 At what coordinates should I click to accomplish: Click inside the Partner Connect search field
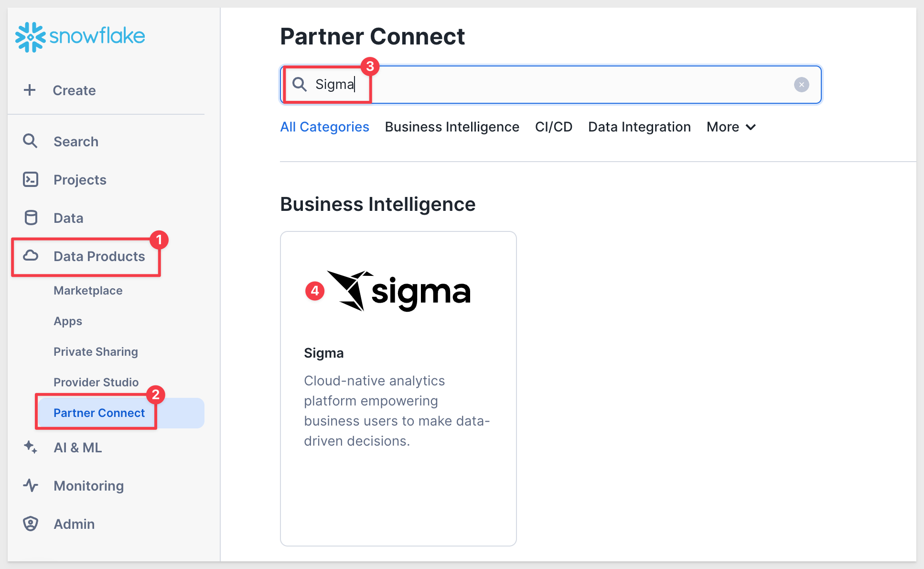550,85
